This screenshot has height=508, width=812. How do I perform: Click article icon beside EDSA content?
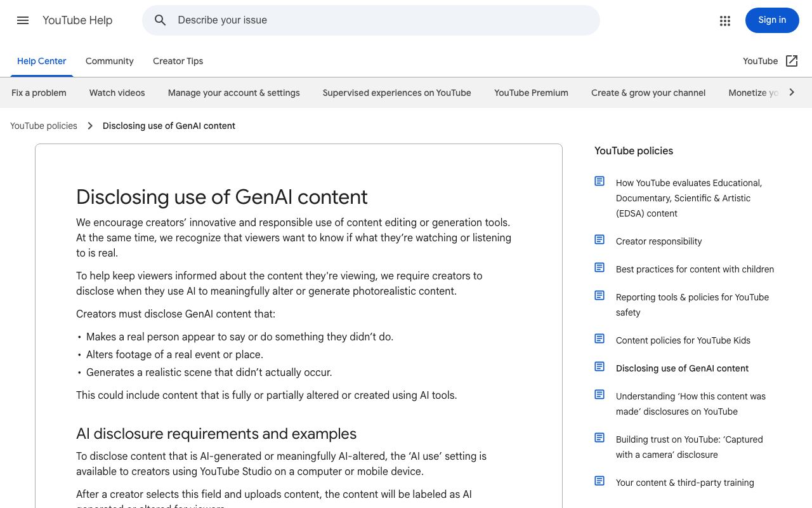pyautogui.click(x=599, y=182)
